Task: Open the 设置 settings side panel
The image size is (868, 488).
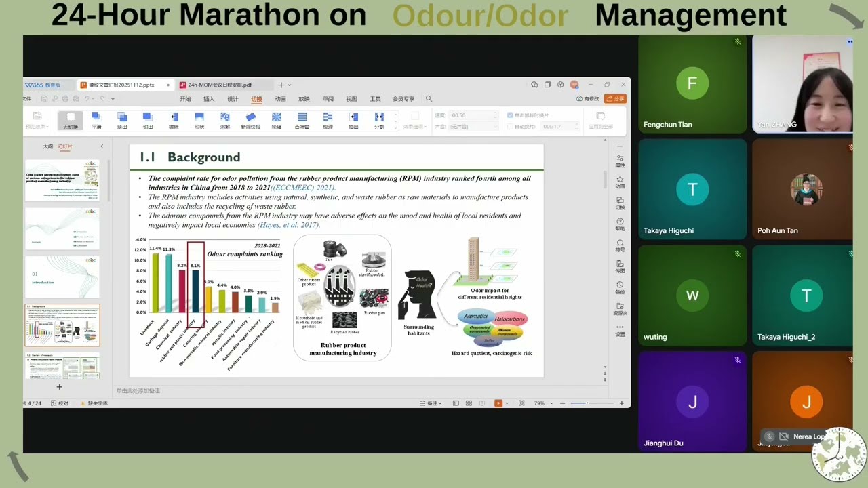Action: tap(620, 330)
